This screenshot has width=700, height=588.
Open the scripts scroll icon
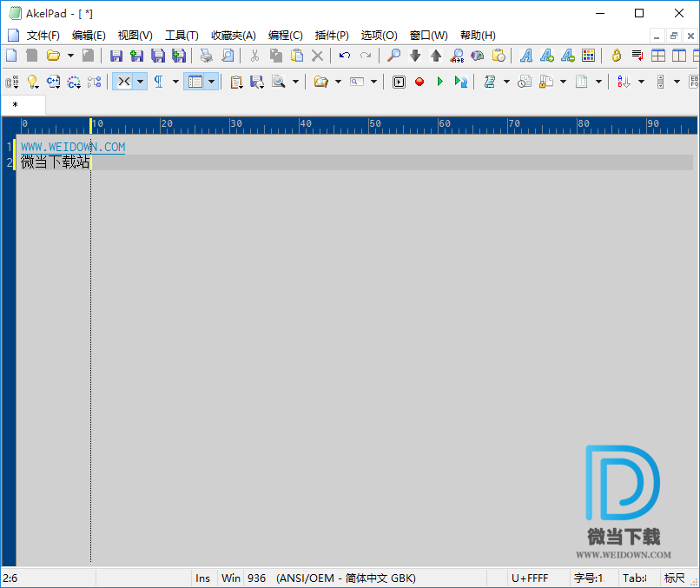tap(490, 82)
